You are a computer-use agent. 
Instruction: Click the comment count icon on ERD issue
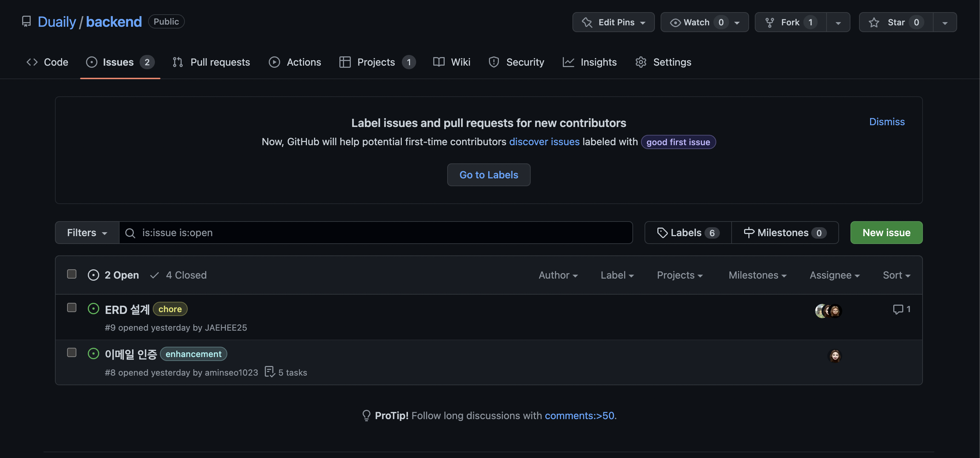tap(898, 309)
